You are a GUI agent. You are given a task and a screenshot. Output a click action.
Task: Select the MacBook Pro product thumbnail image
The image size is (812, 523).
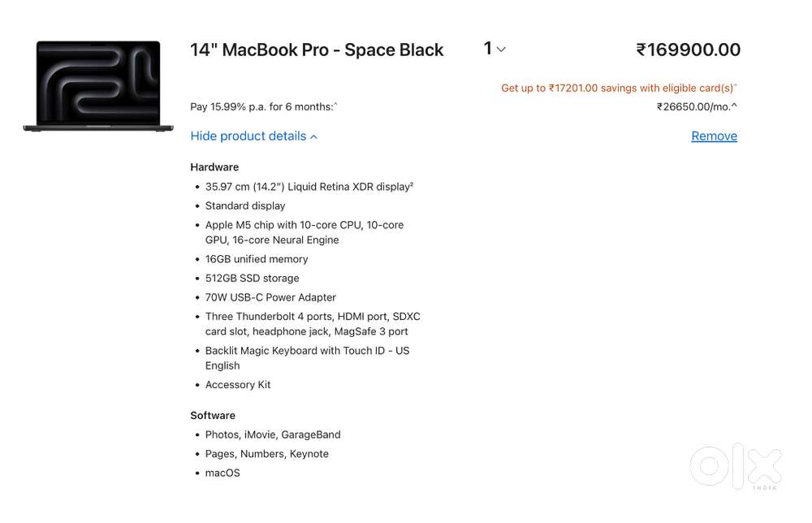pyautogui.click(x=97, y=85)
